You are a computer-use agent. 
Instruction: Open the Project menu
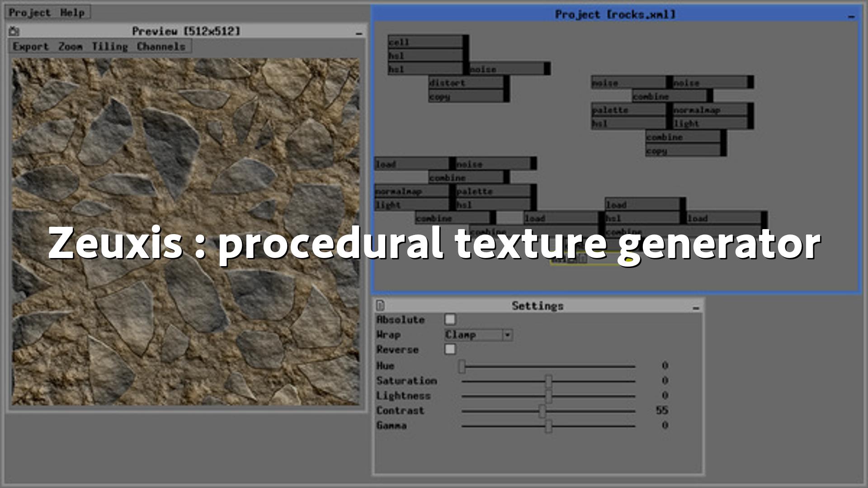tap(29, 13)
